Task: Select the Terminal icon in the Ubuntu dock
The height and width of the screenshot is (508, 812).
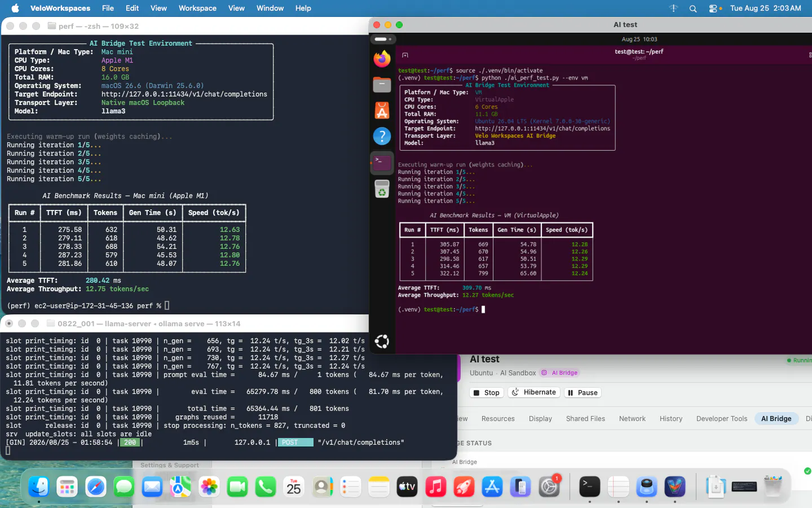Action: [x=382, y=163]
